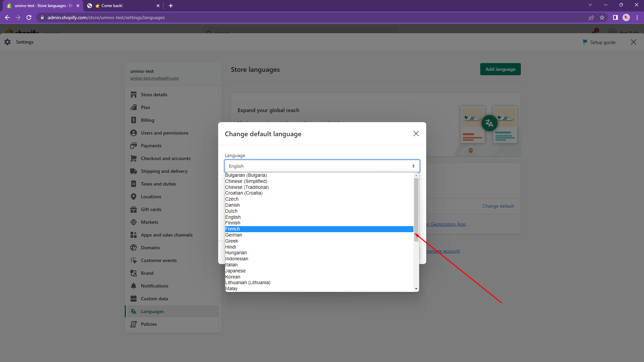644x362 pixels.
Task: Open the Languages settings menu item
Action: point(152,311)
